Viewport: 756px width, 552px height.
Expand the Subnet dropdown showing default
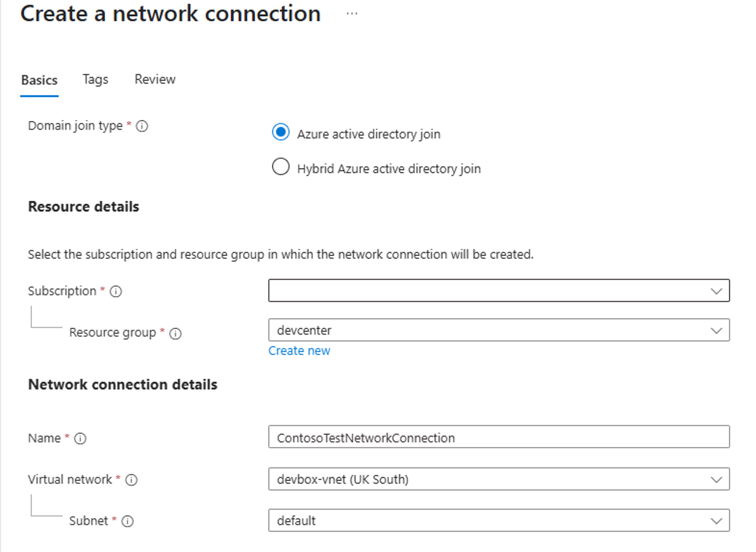499,521
